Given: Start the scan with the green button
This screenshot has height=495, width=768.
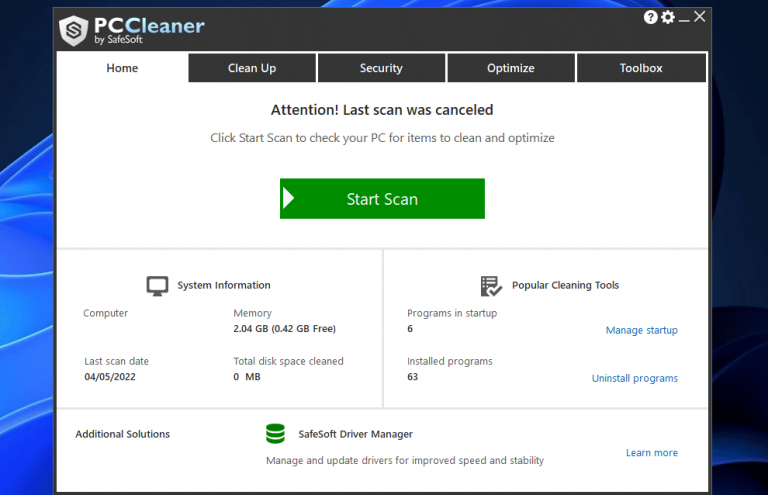Looking at the screenshot, I should tap(382, 199).
